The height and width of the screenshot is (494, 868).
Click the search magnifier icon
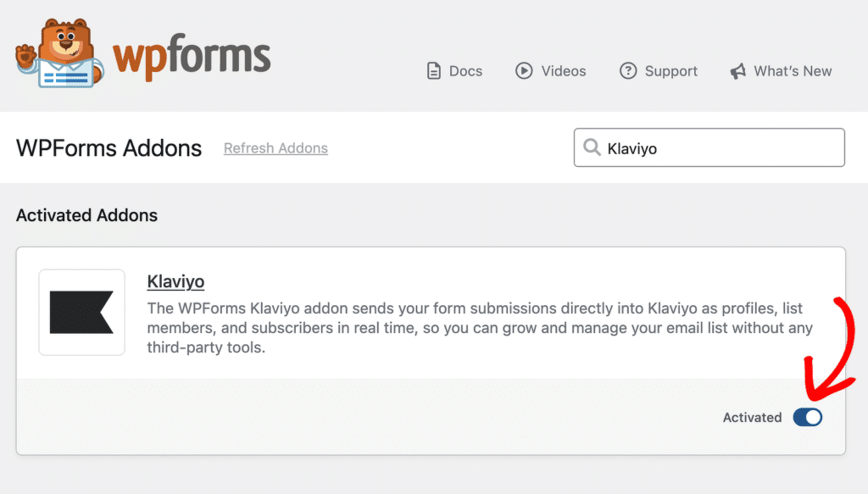pyautogui.click(x=592, y=147)
